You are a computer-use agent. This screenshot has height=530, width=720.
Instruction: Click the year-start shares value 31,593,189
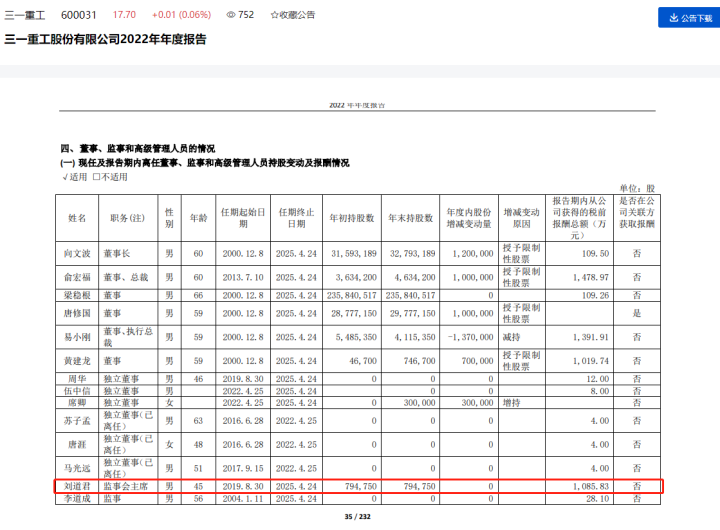pos(354,254)
